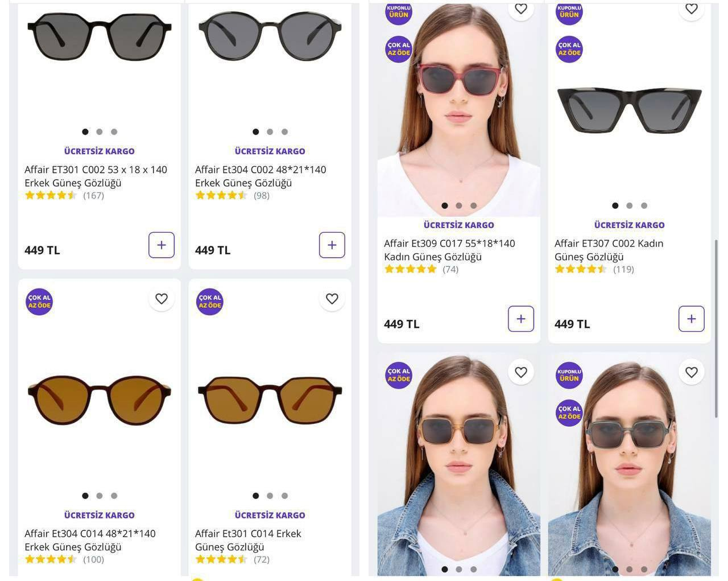Screen dimensions: 728x581
Task: Click the ÇOK AL AZ ÖDE badge on Et304 C014
Action: point(39,302)
